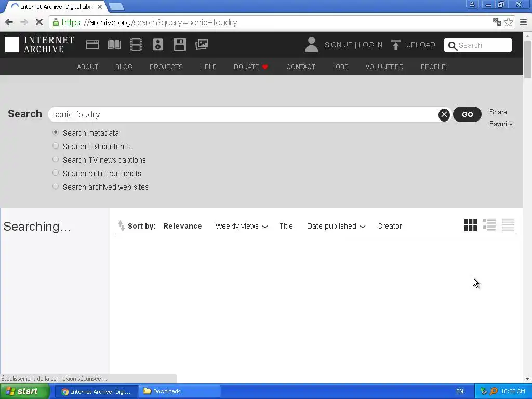
Task: Click the vertical page scrollbar thumb
Action: (527, 58)
